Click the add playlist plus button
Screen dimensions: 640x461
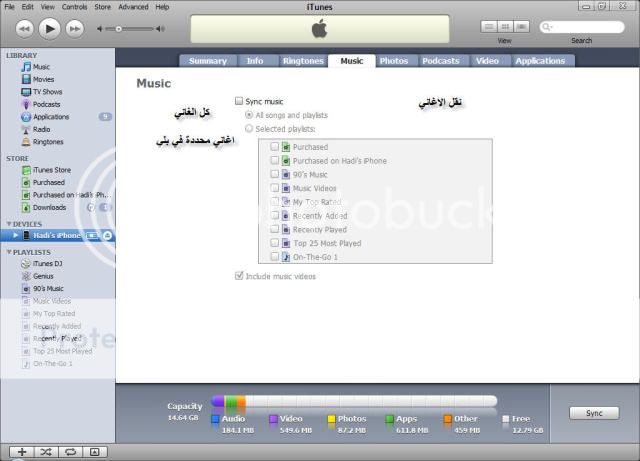click(x=22, y=452)
